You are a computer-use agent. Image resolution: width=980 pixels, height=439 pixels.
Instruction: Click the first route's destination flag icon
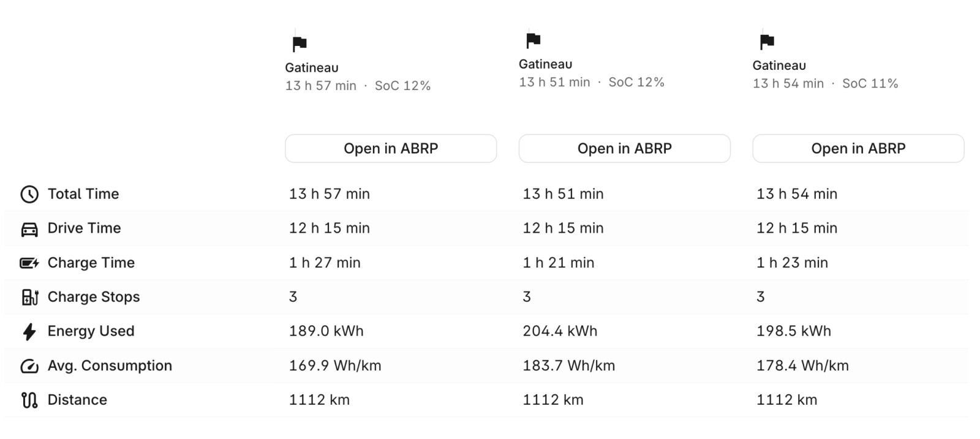pos(300,44)
